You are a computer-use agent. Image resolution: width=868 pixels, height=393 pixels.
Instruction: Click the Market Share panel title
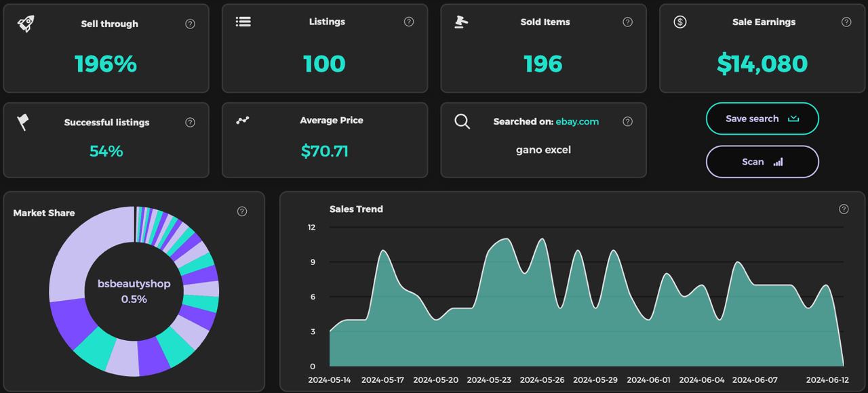tap(44, 213)
